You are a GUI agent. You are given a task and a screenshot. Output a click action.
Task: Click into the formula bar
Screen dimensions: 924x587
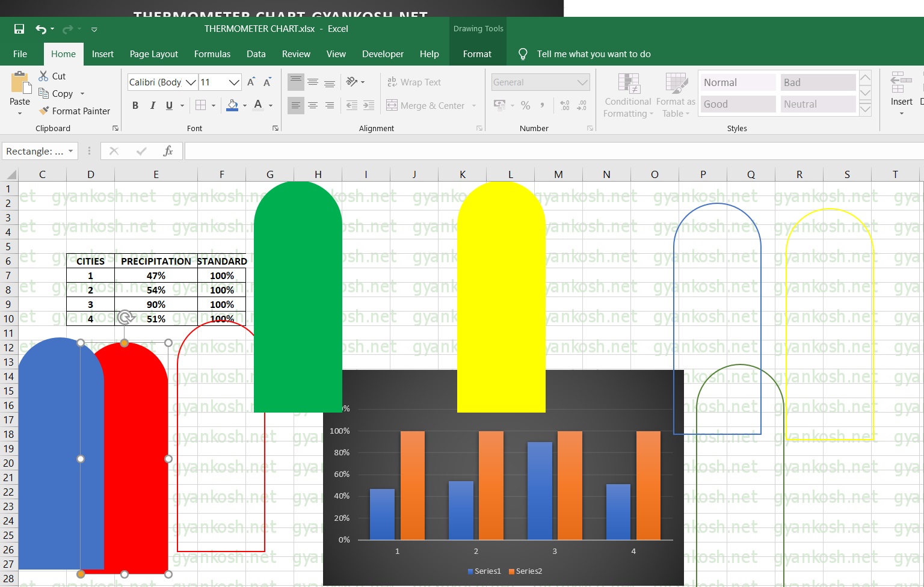(x=553, y=152)
